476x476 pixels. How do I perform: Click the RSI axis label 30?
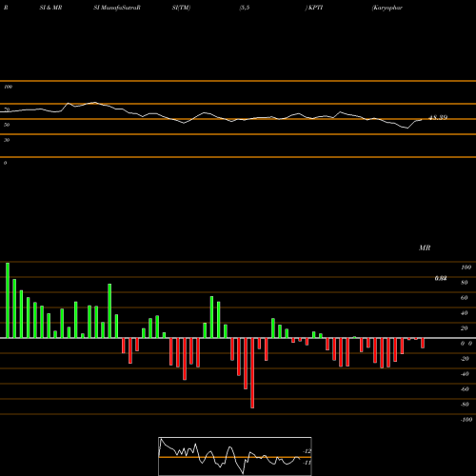[x=7, y=140]
